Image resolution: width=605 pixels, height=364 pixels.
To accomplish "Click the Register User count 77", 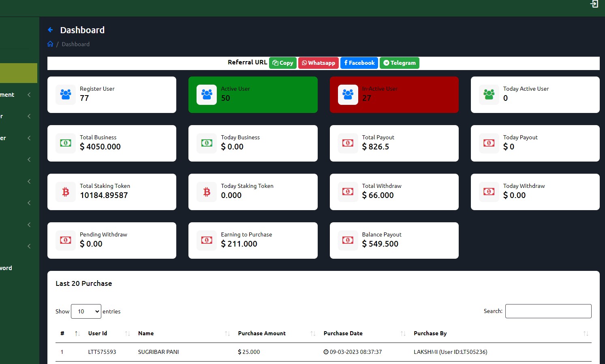I will (84, 98).
